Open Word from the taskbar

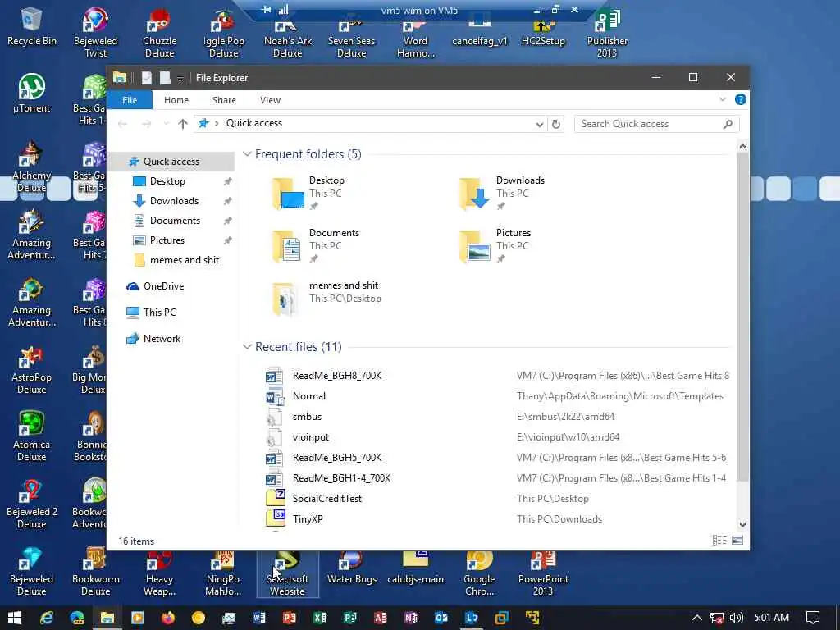click(x=259, y=618)
